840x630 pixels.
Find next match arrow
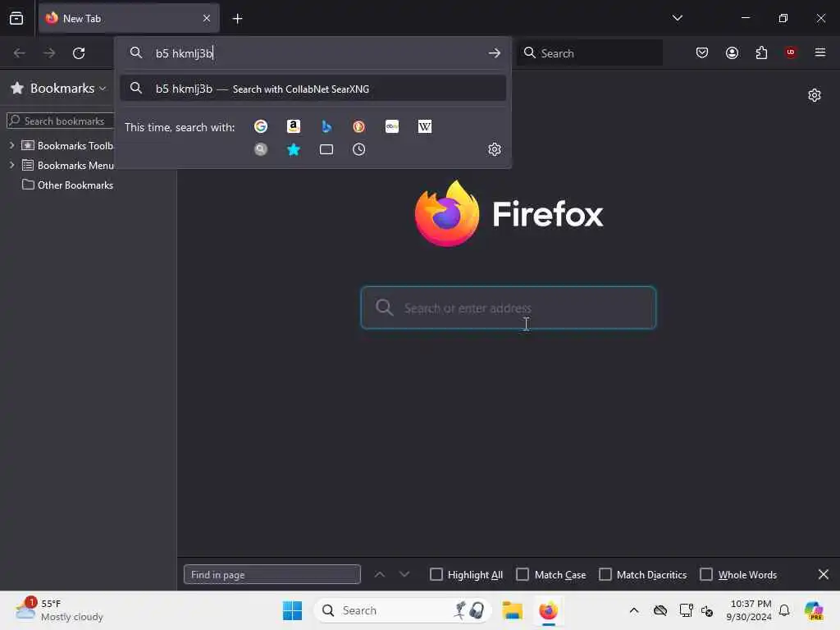[404, 574]
